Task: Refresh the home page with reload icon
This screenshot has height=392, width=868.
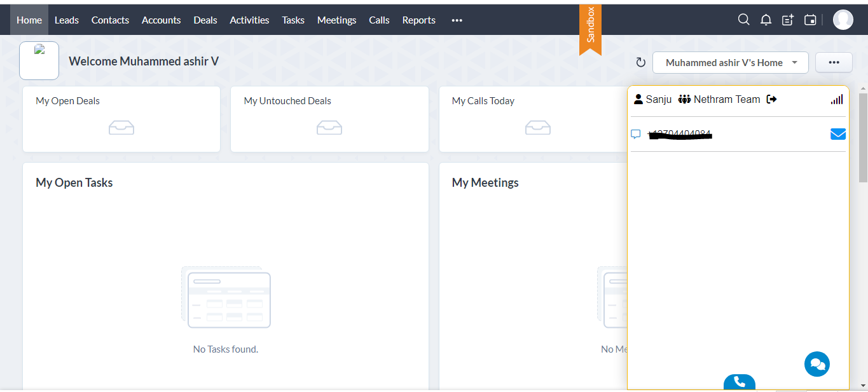Action: tap(640, 62)
